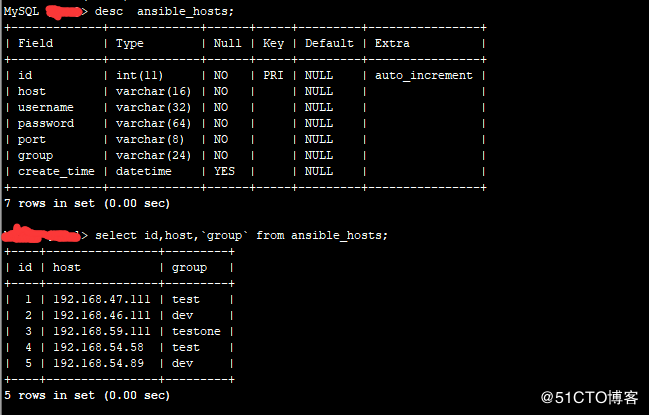This screenshot has height=415, width=649.
Task: Click the auto_increment value
Action: [x=424, y=75]
